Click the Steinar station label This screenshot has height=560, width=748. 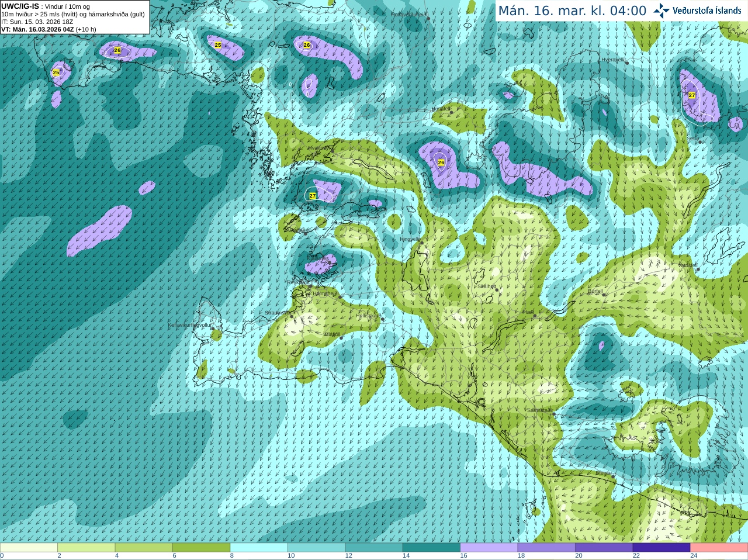[x=604, y=473]
